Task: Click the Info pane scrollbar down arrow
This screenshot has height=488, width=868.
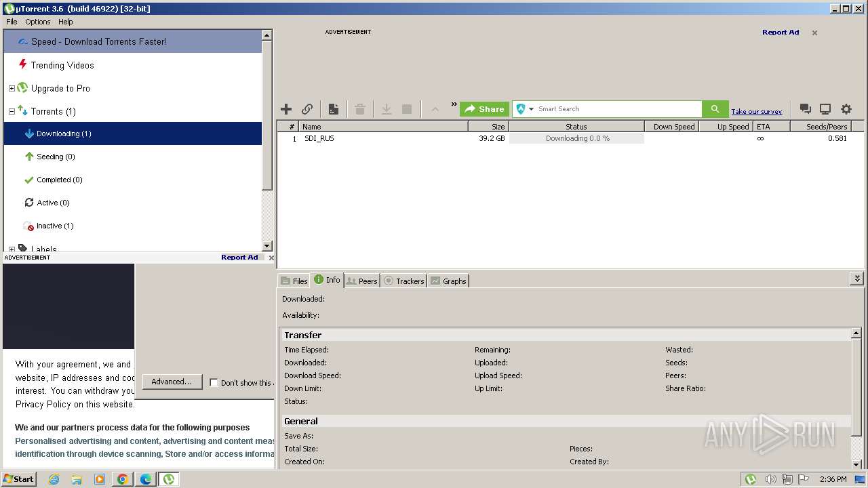Action: click(x=856, y=464)
